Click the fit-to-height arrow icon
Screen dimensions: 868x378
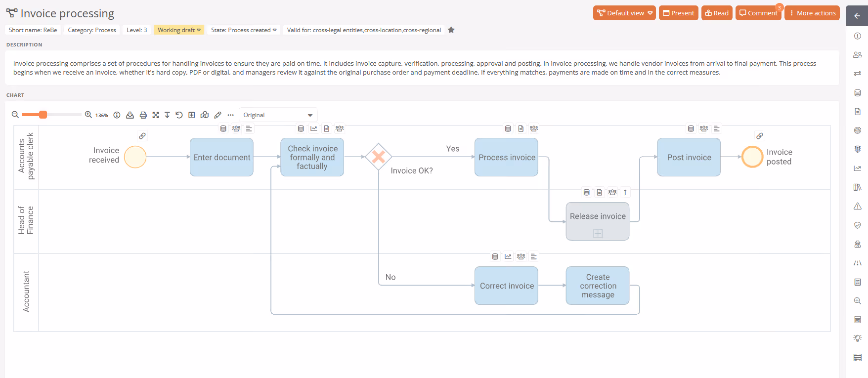167,115
